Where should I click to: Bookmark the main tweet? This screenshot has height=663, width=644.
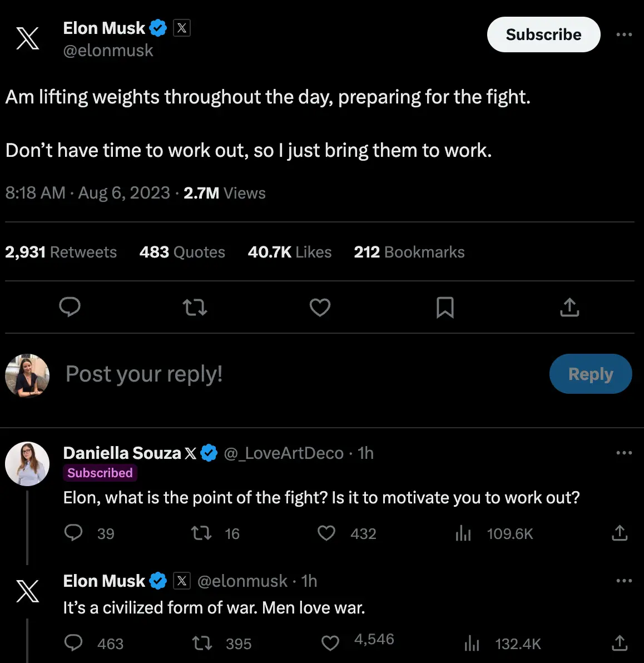[444, 308]
